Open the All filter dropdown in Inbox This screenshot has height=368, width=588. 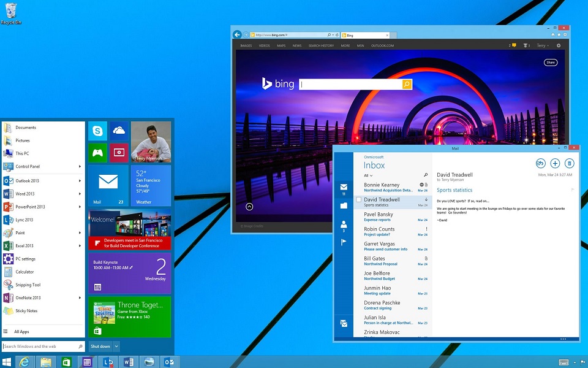point(367,175)
